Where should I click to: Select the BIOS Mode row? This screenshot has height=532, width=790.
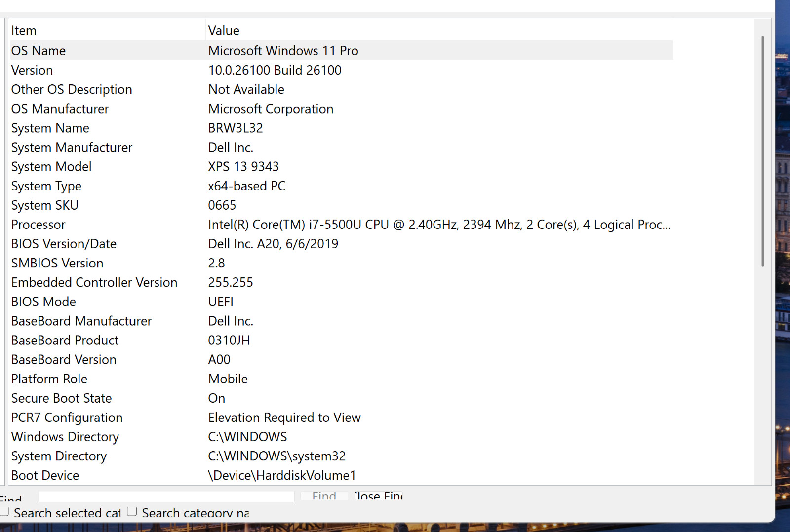[x=341, y=302]
